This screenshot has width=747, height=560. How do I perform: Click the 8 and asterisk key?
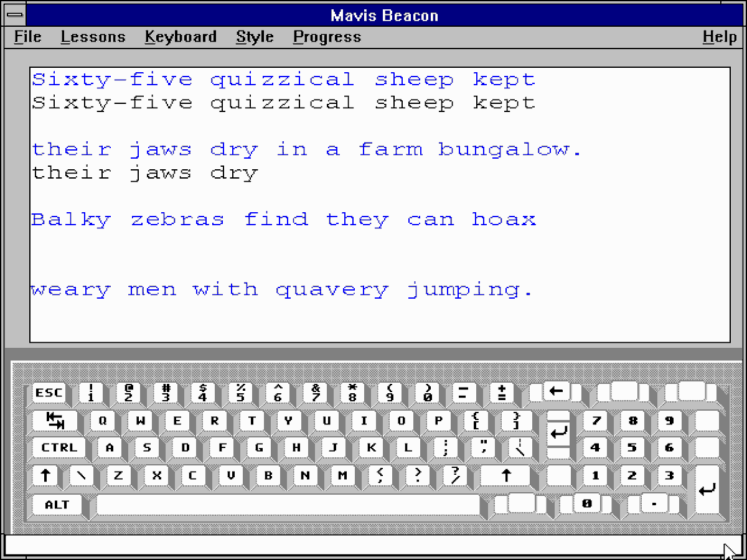point(352,393)
